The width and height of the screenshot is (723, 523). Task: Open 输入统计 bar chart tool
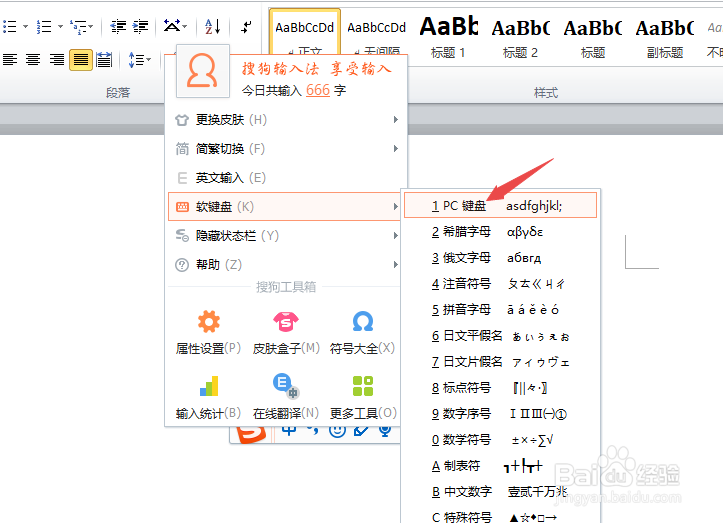208,397
